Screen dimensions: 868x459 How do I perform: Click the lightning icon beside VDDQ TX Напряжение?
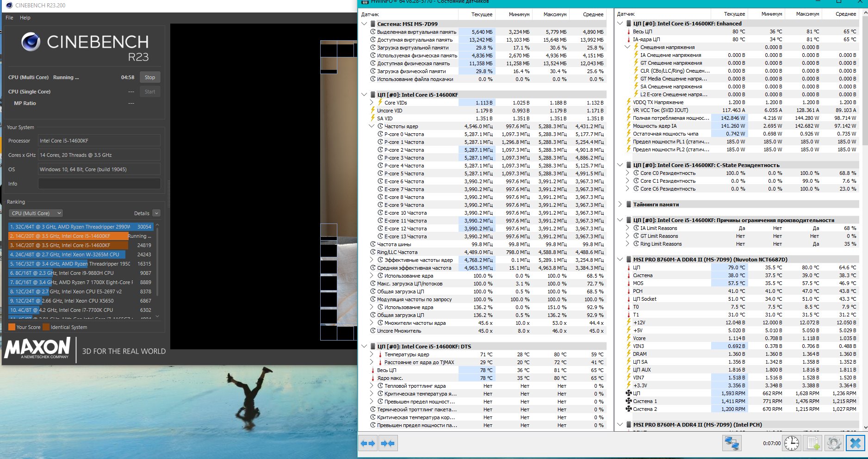point(629,102)
